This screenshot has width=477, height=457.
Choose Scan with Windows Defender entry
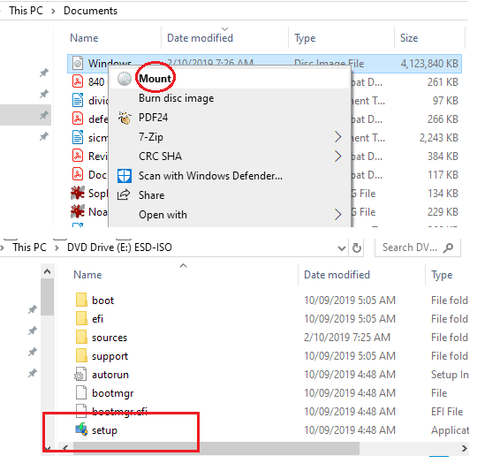click(x=211, y=176)
